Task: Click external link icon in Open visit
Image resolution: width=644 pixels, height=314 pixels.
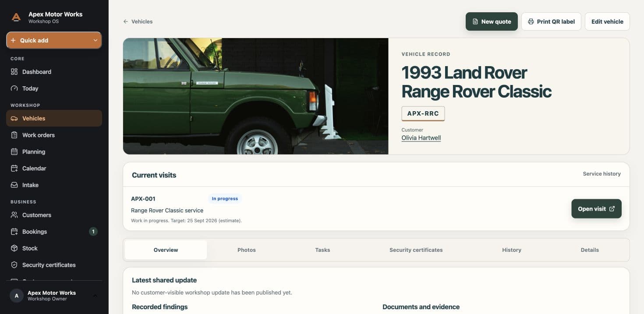Action: [612, 209]
